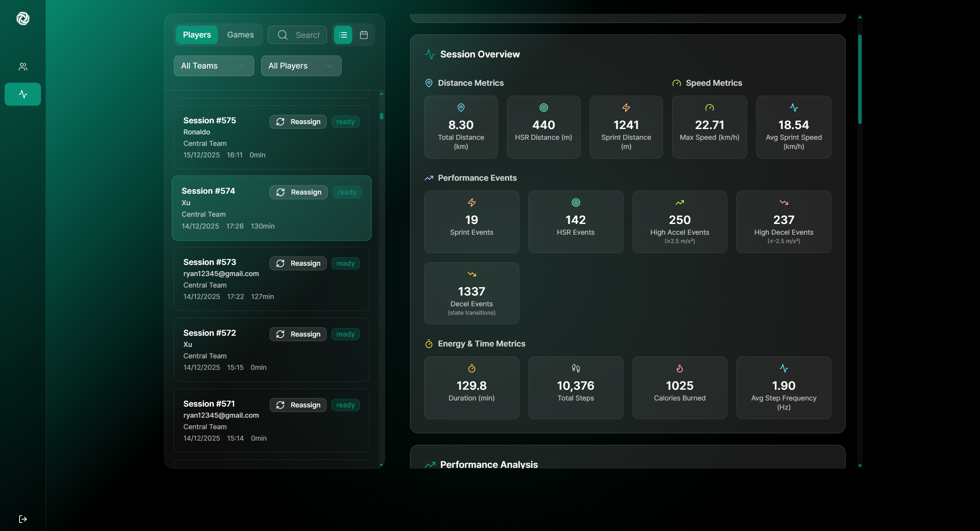This screenshot has height=531, width=980.
Task: Click the app logo at top left
Action: pyautogui.click(x=23, y=18)
